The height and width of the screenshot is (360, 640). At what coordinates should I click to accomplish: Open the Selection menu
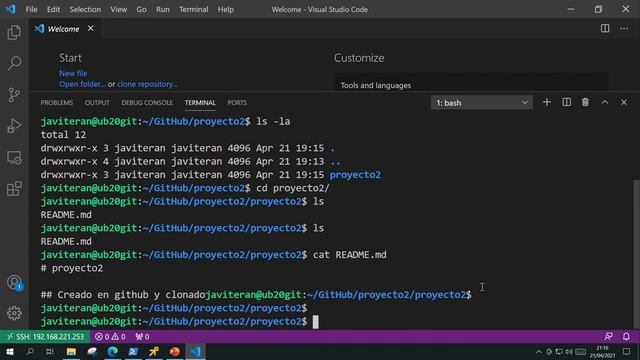(85, 9)
